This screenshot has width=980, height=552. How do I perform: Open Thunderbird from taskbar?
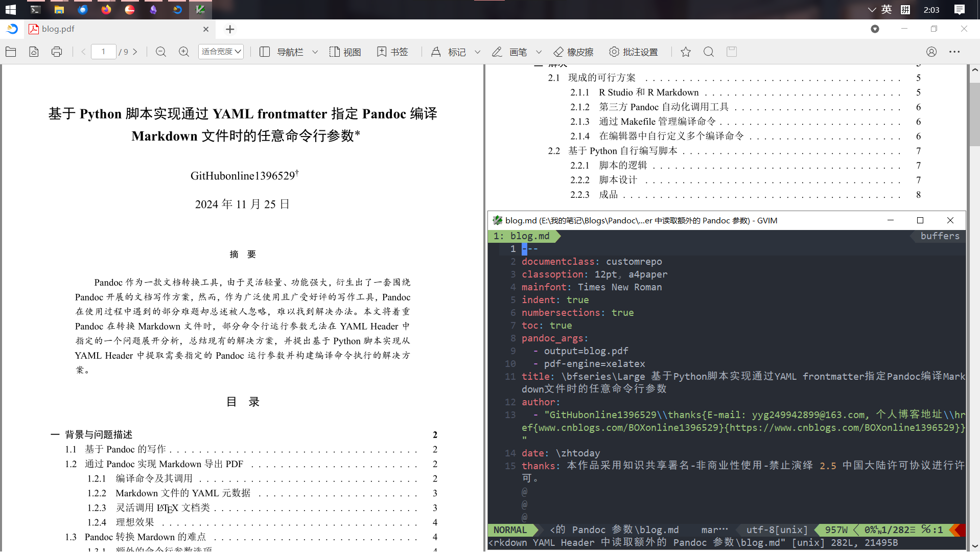pyautogui.click(x=83, y=10)
